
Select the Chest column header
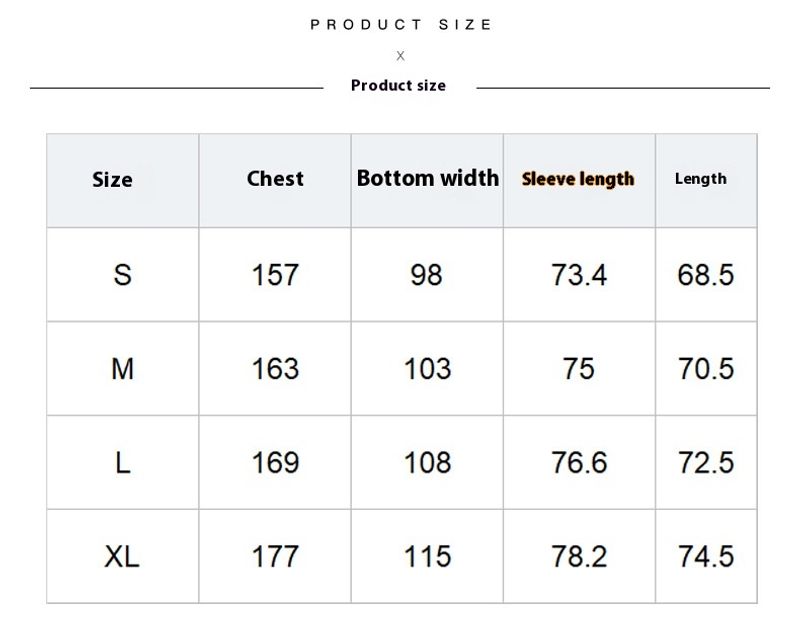coord(275,179)
